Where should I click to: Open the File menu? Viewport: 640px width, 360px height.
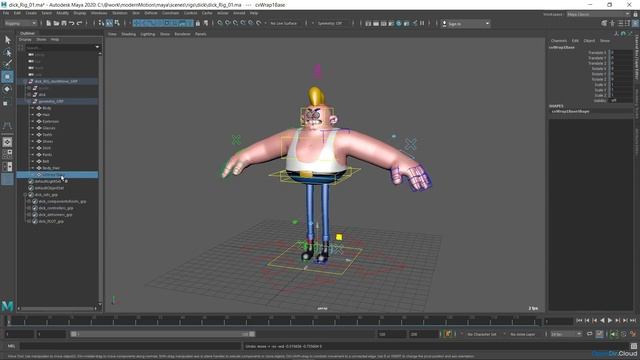click(6, 13)
